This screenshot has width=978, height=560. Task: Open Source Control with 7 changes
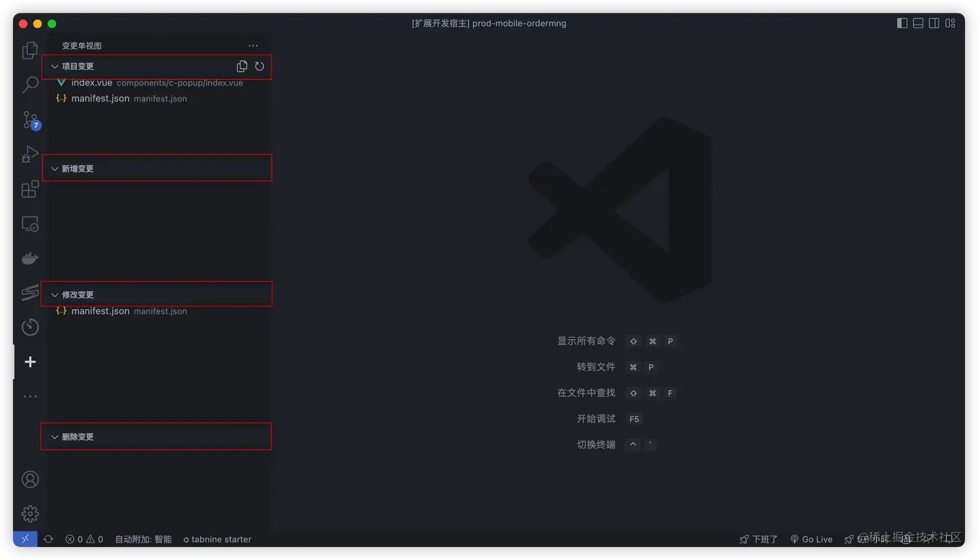click(30, 120)
